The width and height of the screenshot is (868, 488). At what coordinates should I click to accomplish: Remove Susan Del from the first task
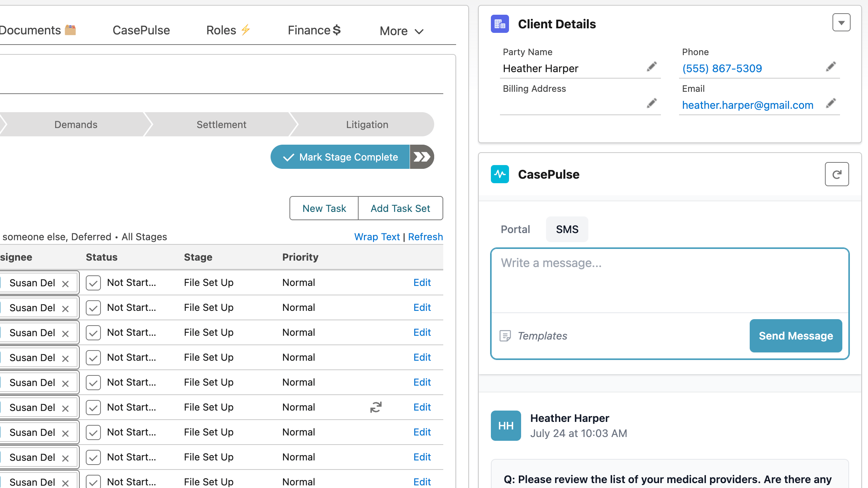pos(65,283)
